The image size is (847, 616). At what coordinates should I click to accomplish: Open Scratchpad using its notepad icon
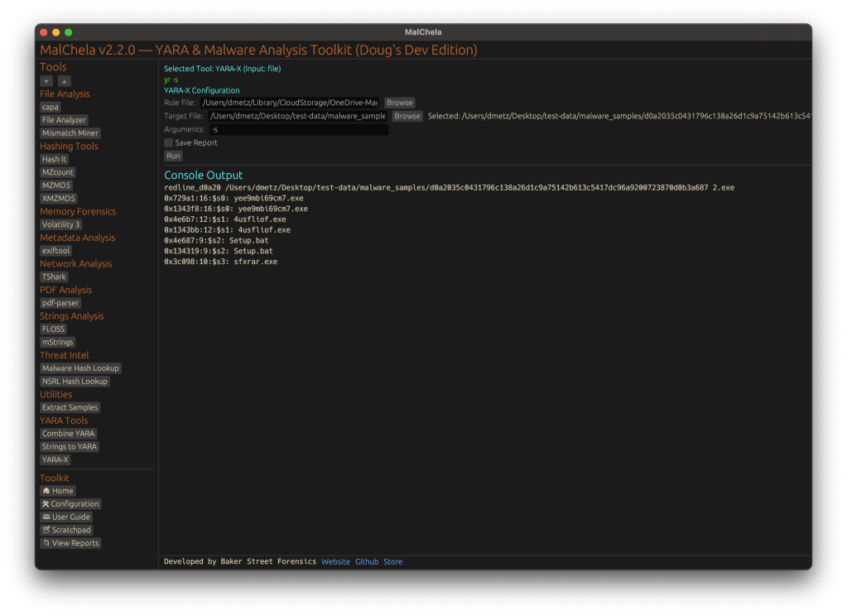(46, 530)
